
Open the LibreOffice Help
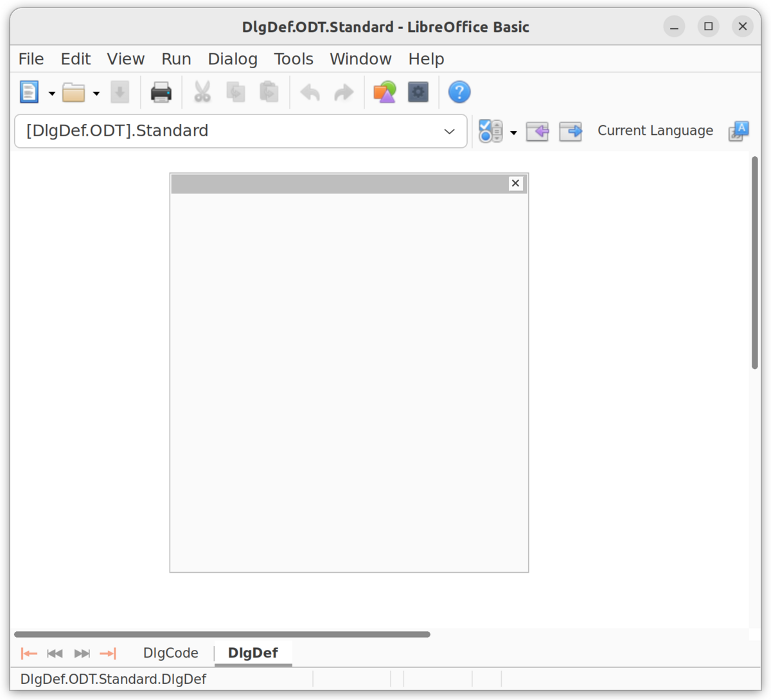click(459, 92)
